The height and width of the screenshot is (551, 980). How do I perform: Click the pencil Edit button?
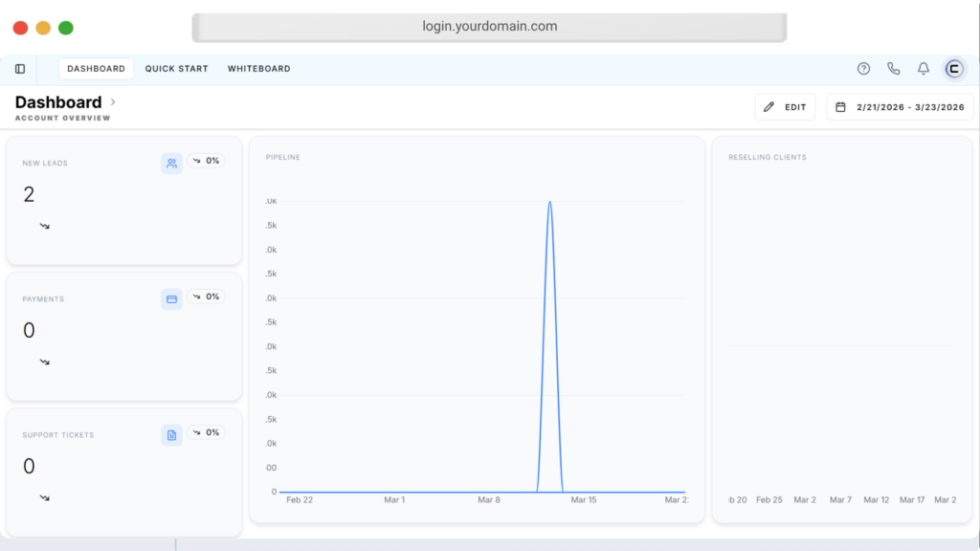(785, 107)
